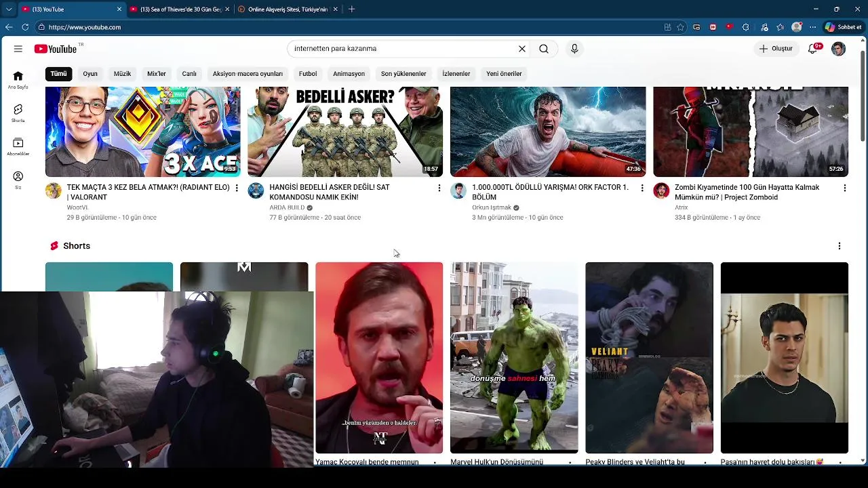Open Abonelikler subscriptions in sidebar
Screen dimensions: 868x488
click(x=18, y=147)
